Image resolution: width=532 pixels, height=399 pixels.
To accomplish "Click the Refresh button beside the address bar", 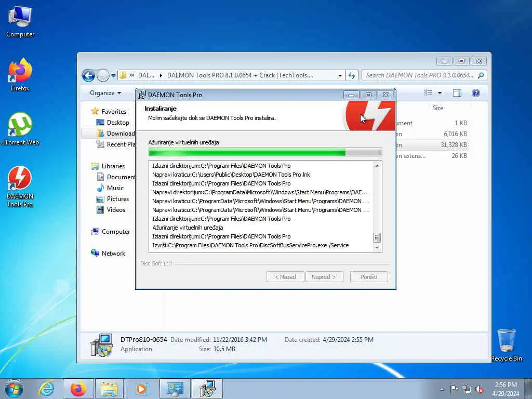I will pyautogui.click(x=352, y=75).
